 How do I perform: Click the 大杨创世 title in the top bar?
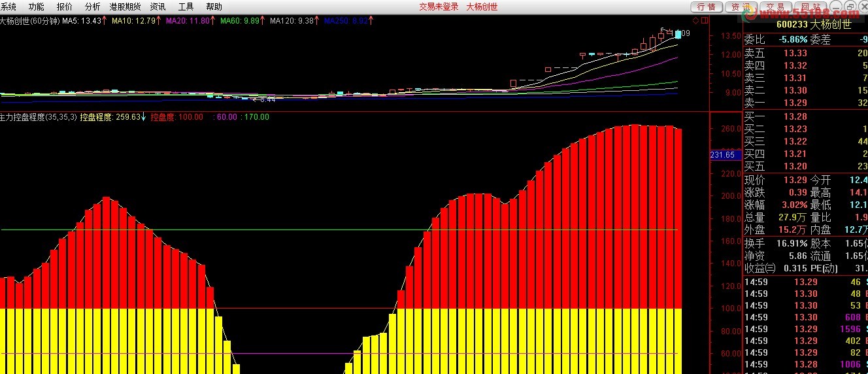482,7
